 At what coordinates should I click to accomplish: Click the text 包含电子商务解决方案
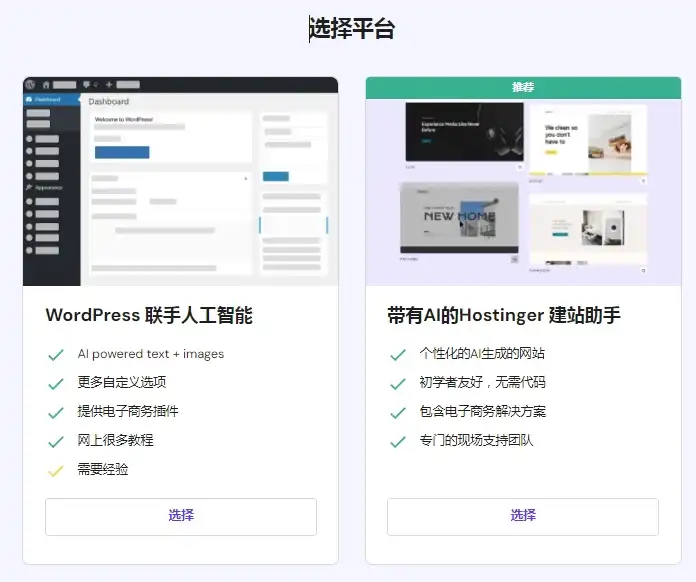click(483, 411)
